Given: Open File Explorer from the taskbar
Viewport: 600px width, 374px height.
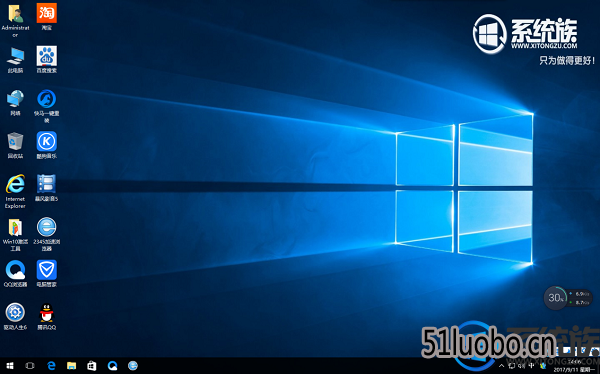Looking at the screenshot, I should coord(71,366).
